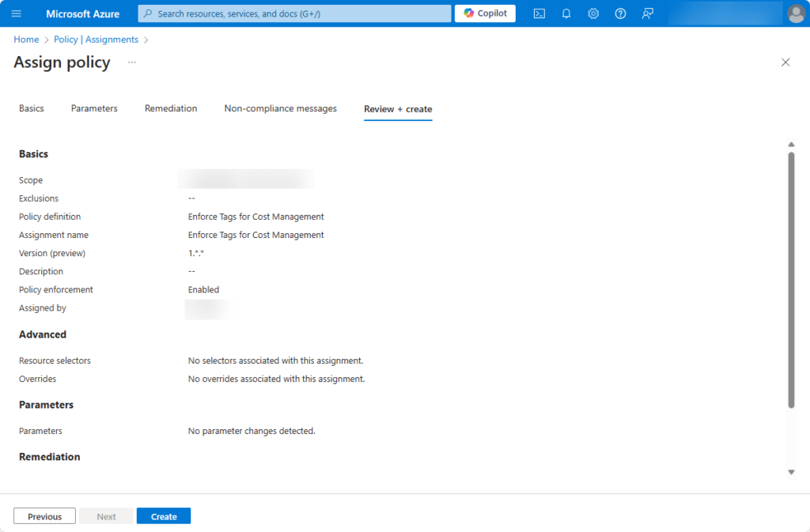Switch to the Basics tab

tap(31, 108)
